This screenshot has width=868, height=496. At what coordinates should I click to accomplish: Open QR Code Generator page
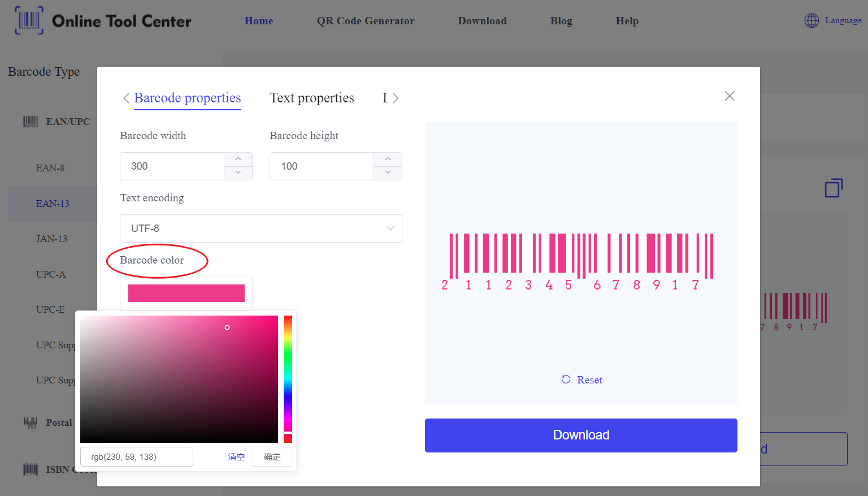click(x=366, y=21)
